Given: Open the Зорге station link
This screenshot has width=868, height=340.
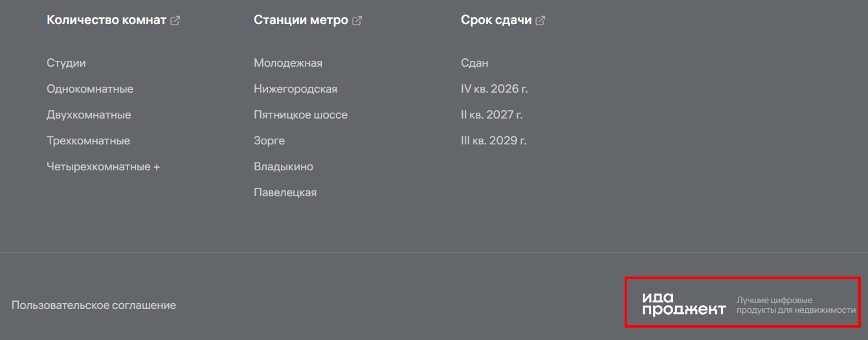Looking at the screenshot, I should [269, 141].
